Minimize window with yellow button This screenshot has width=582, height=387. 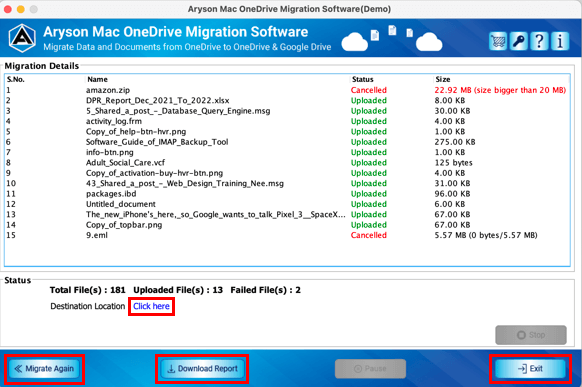click(x=21, y=9)
